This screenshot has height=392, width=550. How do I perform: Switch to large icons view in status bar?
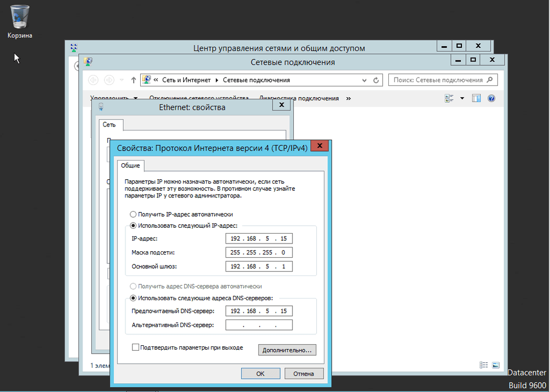pyautogui.click(x=496, y=365)
